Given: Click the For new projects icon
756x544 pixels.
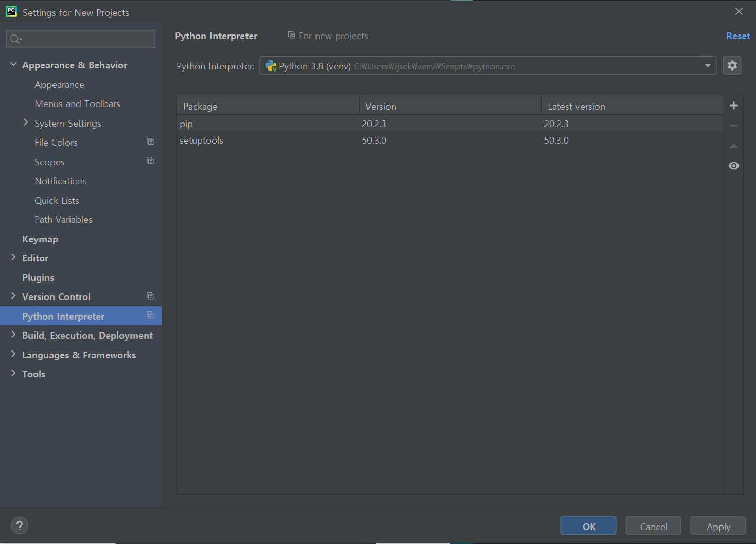Looking at the screenshot, I should pyautogui.click(x=291, y=35).
